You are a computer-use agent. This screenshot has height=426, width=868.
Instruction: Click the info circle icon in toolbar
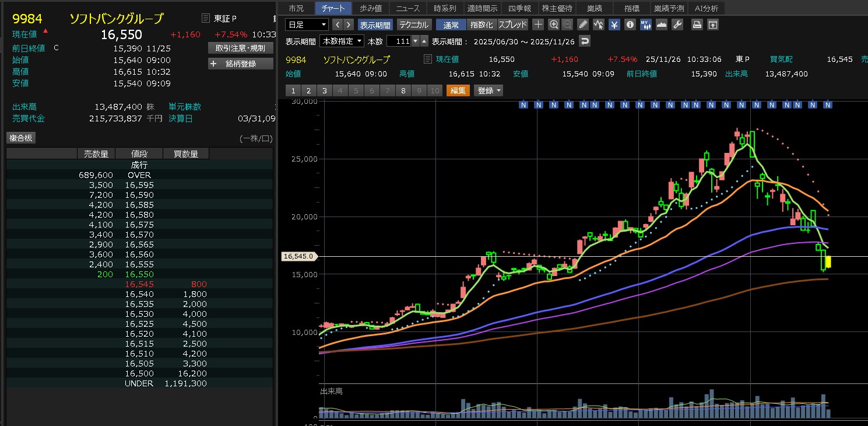(630, 25)
